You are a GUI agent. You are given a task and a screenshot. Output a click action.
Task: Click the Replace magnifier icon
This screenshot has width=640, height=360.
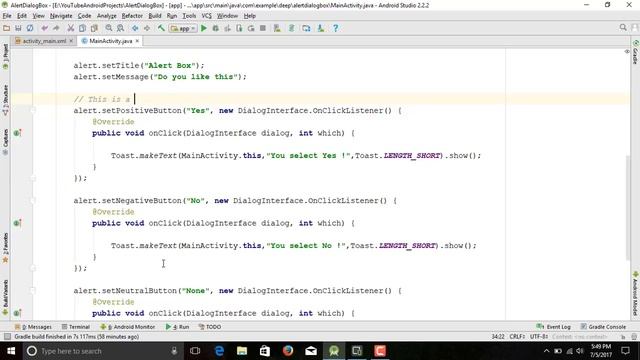(120, 28)
